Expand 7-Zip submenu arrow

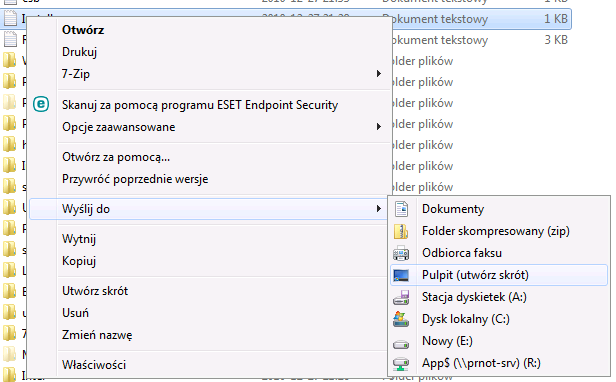[x=379, y=73]
